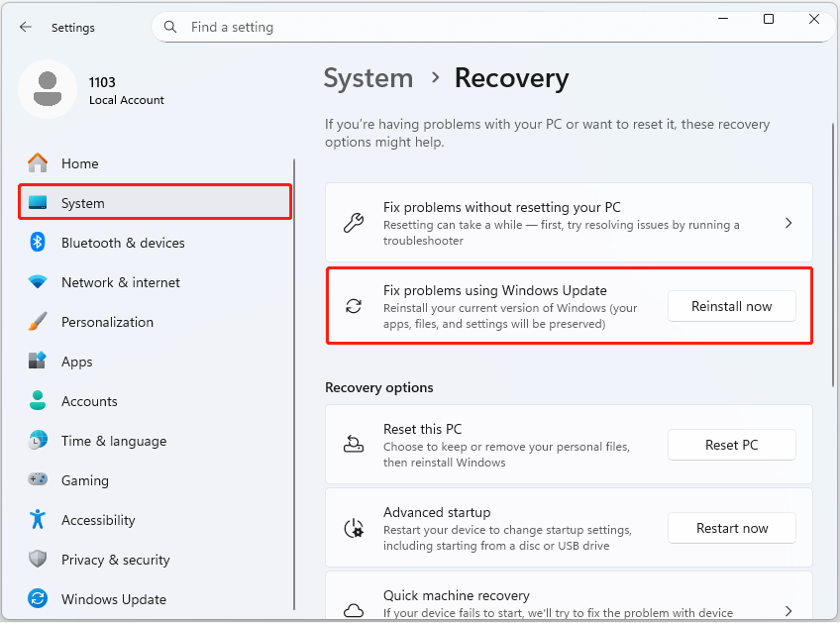This screenshot has height=623, width=840.
Task: Open Accounts settings
Action: (36, 401)
